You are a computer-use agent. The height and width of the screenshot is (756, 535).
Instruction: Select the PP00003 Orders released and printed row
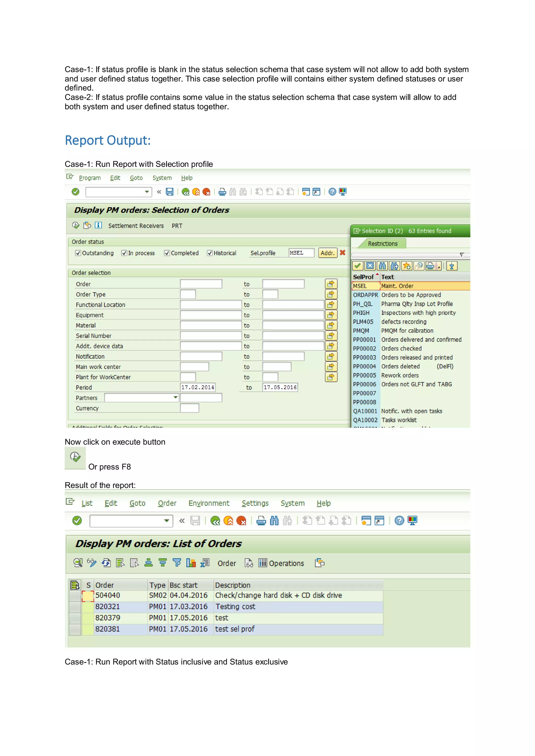pos(411,358)
